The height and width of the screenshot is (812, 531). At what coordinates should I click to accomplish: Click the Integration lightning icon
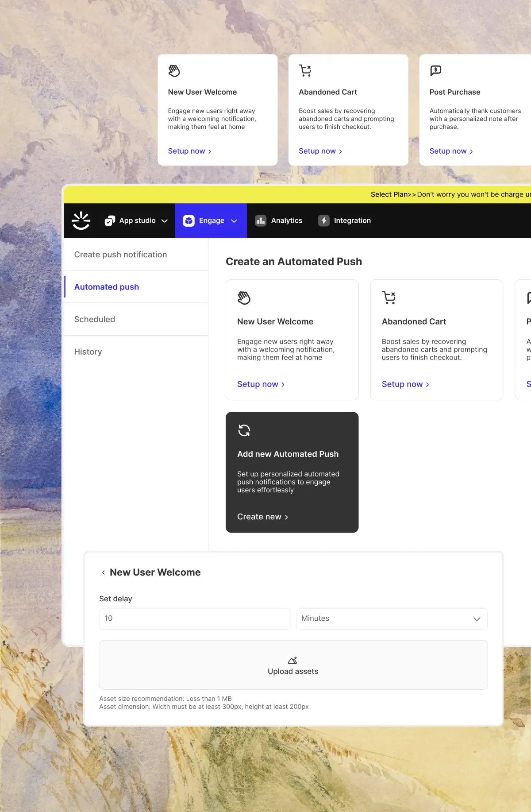(x=324, y=220)
